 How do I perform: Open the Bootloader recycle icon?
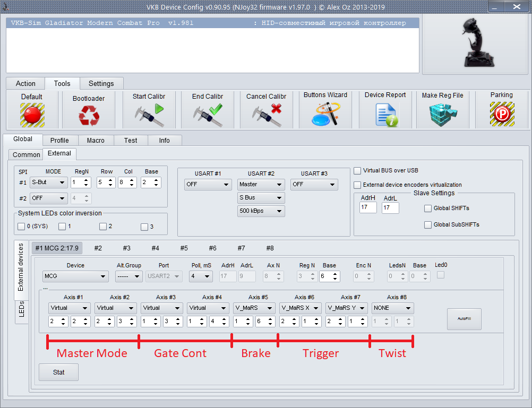click(x=88, y=115)
